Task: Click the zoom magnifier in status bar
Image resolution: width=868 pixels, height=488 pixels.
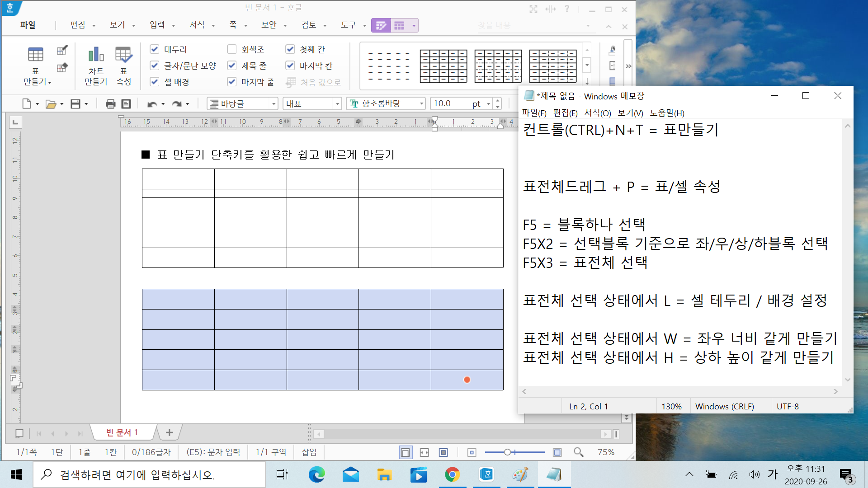Action: 578,452
